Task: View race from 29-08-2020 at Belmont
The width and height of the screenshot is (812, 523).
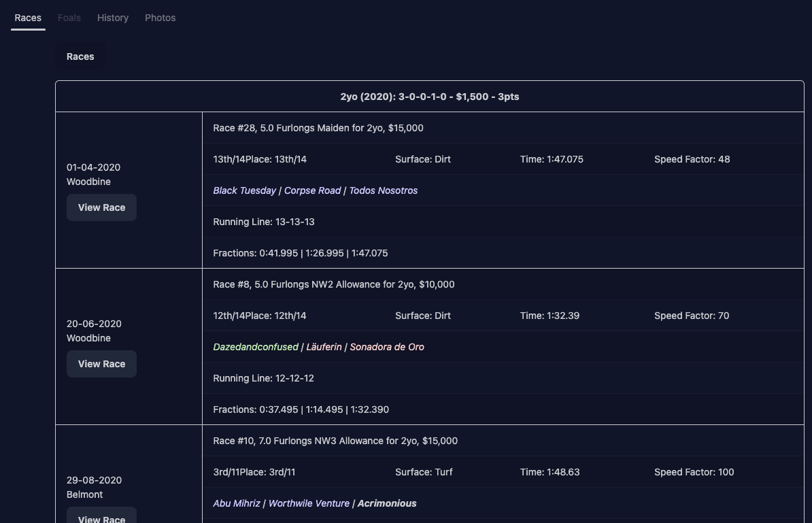Action: click(101, 517)
